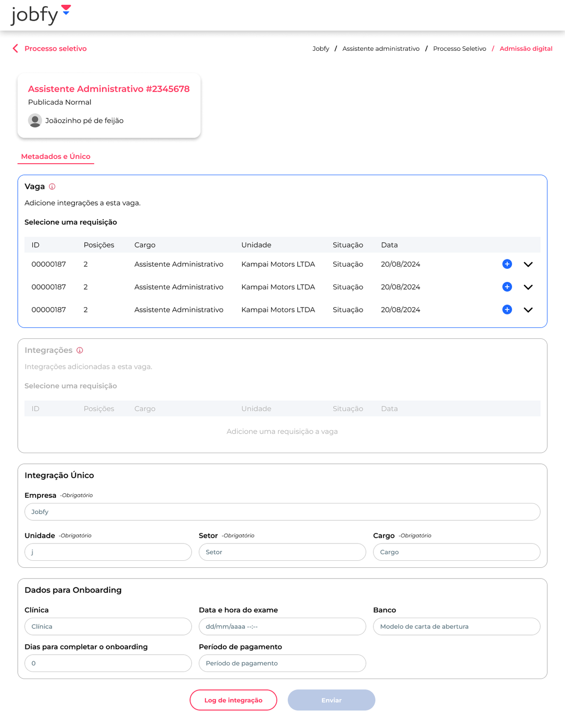The width and height of the screenshot is (565, 728).
Task: Click the info icon next to Vaga
Action: [52, 187]
